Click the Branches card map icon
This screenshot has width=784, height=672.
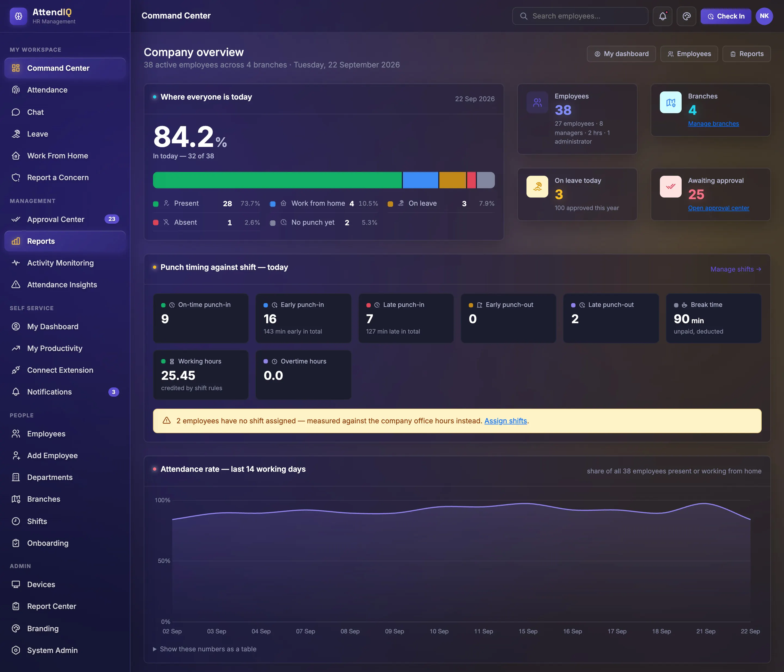[x=670, y=103]
